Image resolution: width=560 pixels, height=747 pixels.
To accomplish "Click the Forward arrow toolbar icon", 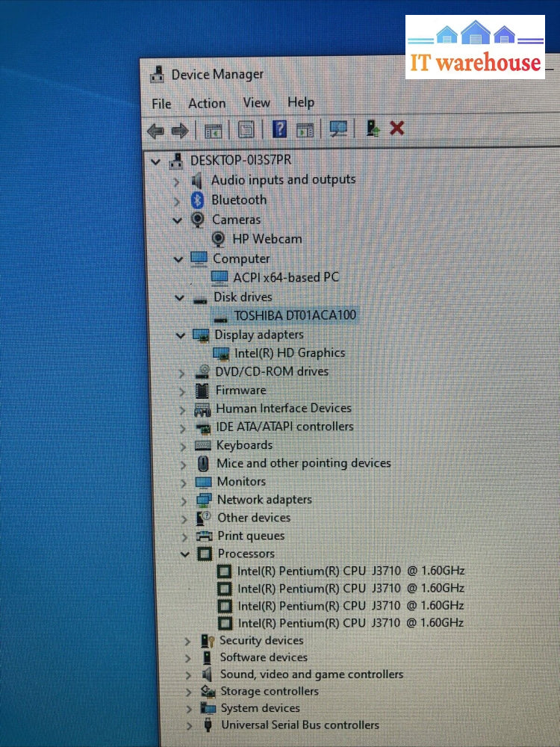I will [180, 131].
